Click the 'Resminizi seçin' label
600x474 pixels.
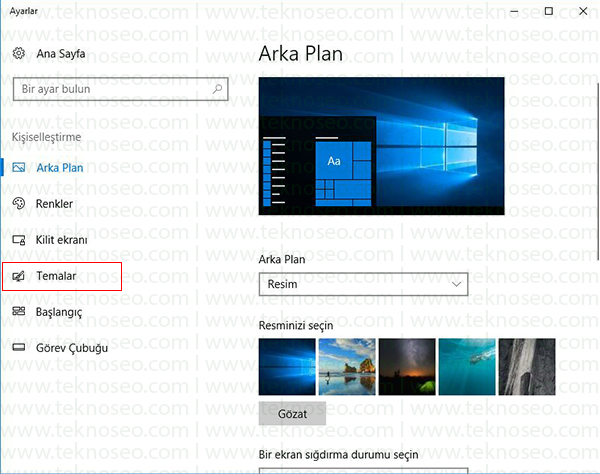pos(296,326)
